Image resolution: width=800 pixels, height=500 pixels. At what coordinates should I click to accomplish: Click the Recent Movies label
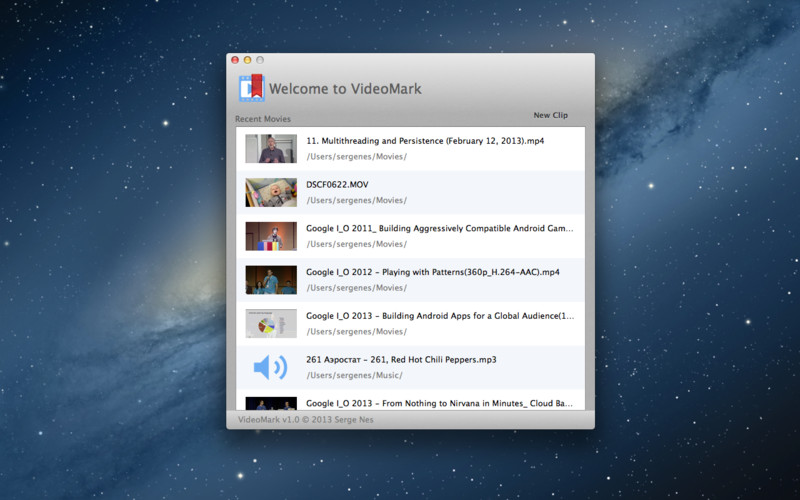263,119
